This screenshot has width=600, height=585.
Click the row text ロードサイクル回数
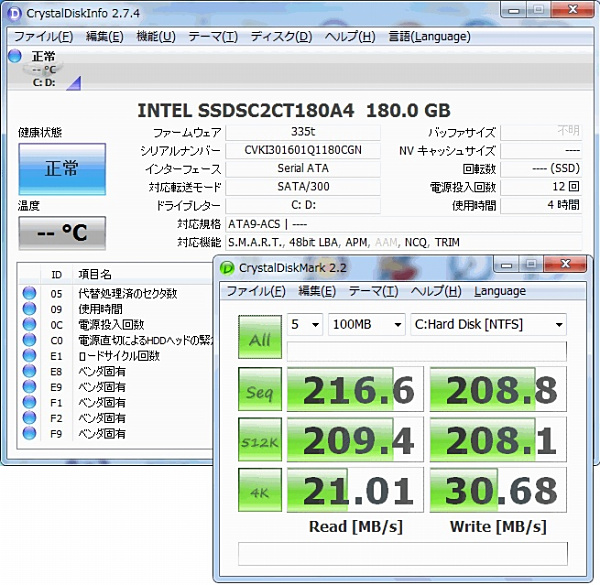tap(119, 356)
